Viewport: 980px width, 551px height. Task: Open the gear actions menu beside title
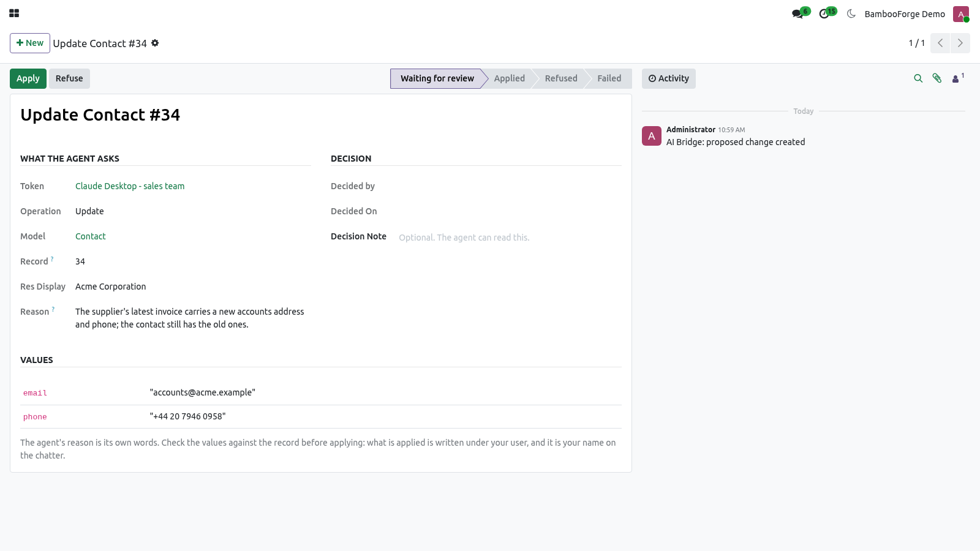tap(155, 43)
